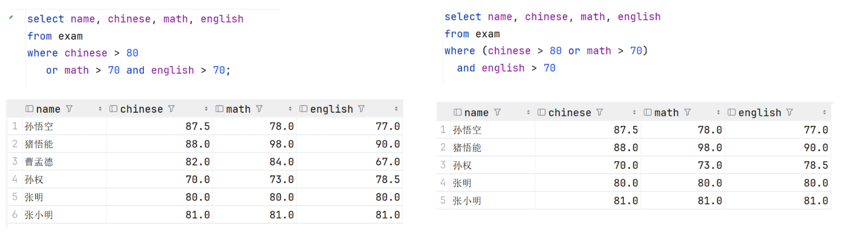Place cursor on 'exam' in the right query
The image size is (868, 237).
pos(488,34)
